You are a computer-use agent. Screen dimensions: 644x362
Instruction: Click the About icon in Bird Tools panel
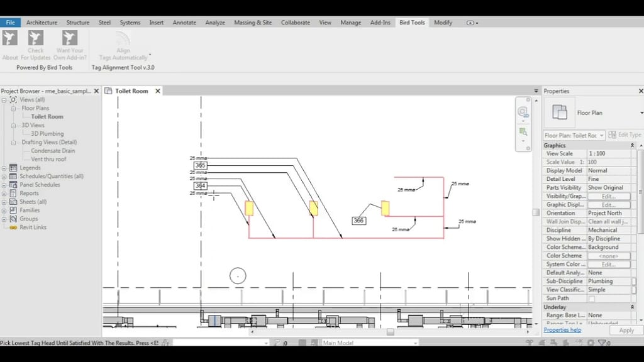pyautogui.click(x=9, y=39)
